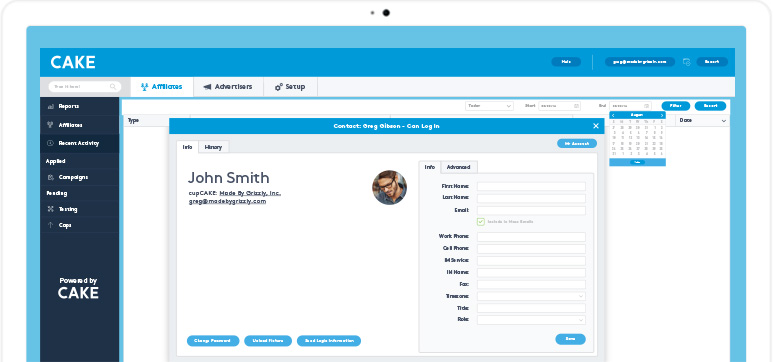Click the August month title in calendar
This screenshot has height=362, width=773.
click(x=637, y=115)
